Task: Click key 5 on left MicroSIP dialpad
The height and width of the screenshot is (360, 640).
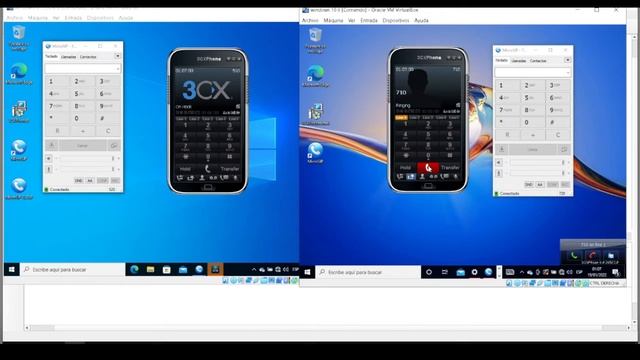Action: 82,94
